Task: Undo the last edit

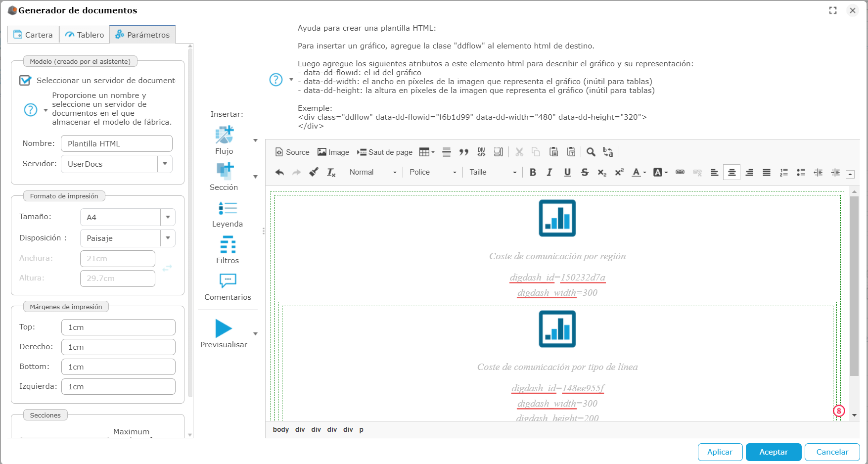Action: pyautogui.click(x=279, y=172)
